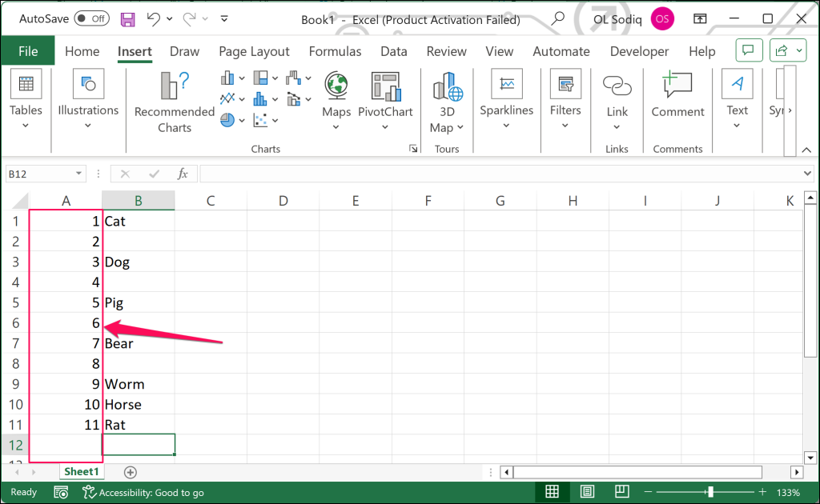Click Accessibility: Good to go status
Screen dimensions: 820x504
143,492
